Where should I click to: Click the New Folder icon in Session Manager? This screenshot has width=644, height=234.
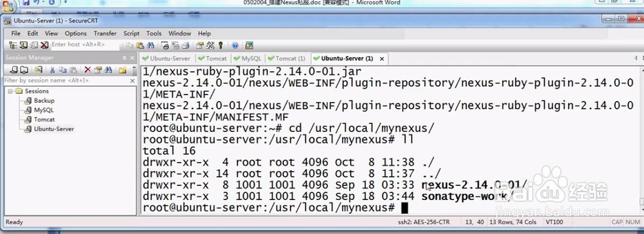tap(122, 69)
